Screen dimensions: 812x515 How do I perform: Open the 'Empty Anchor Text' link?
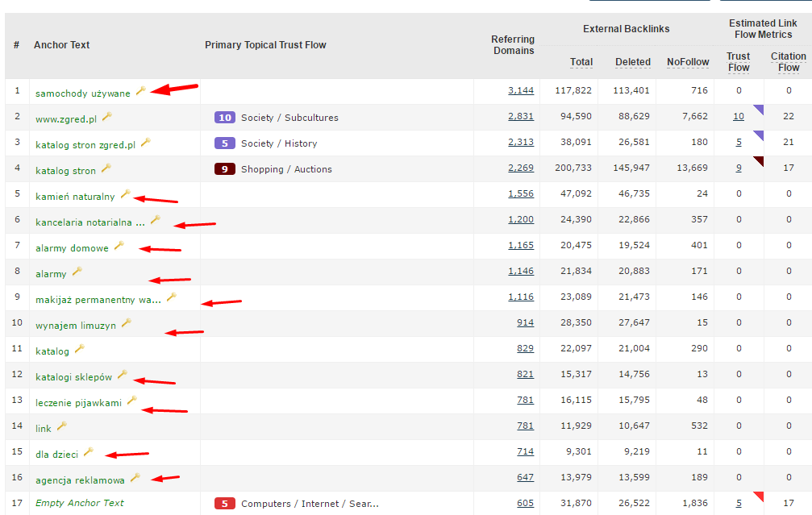[x=79, y=503]
